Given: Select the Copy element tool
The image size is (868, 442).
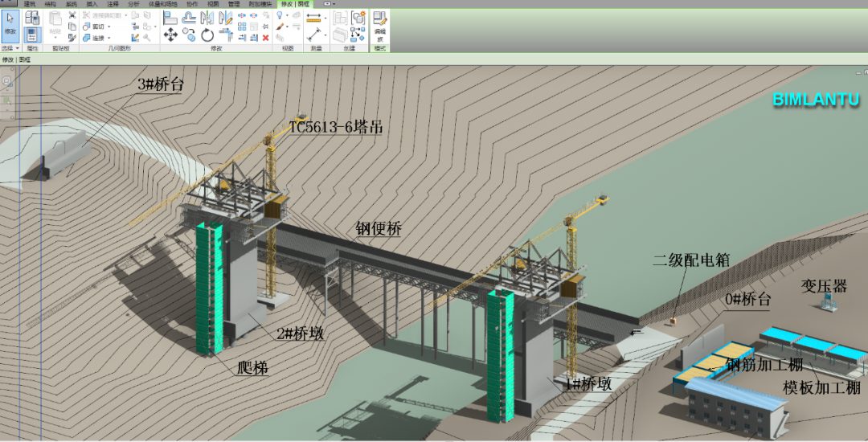Looking at the screenshot, I should (189, 35).
